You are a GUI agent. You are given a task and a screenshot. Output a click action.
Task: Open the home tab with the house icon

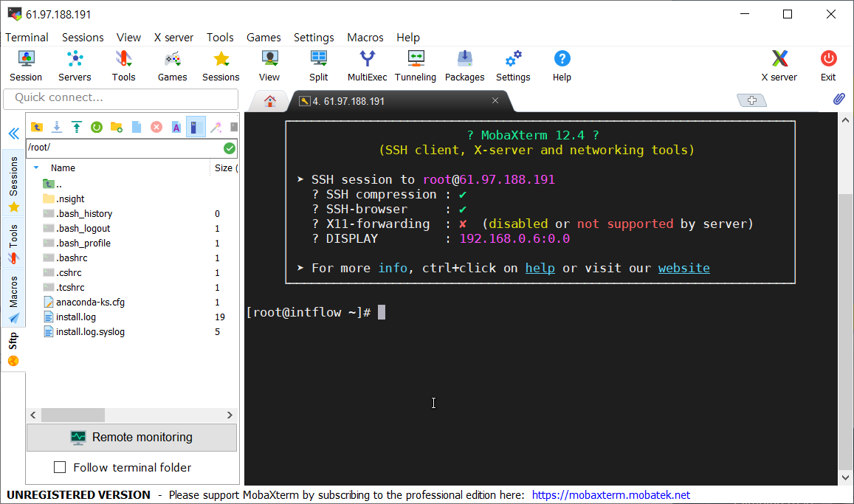(269, 100)
